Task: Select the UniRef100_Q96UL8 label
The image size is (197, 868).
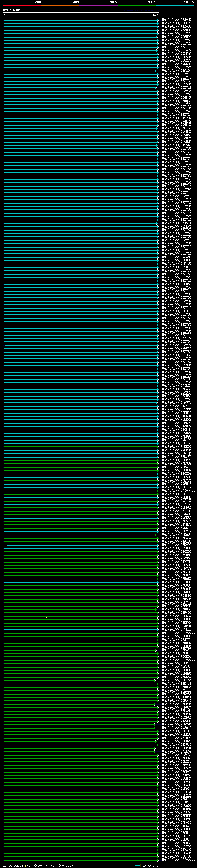Action: pos(176,484)
